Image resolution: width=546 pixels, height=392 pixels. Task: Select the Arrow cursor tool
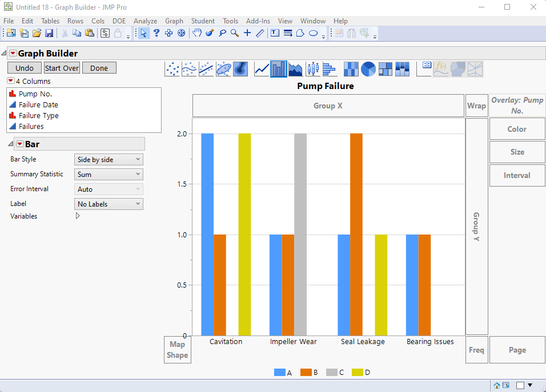click(x=143, y=33)
